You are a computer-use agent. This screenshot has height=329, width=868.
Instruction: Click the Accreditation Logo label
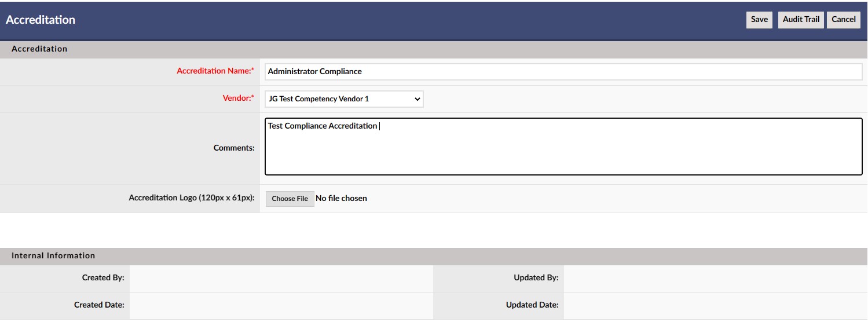pos(192,198)
